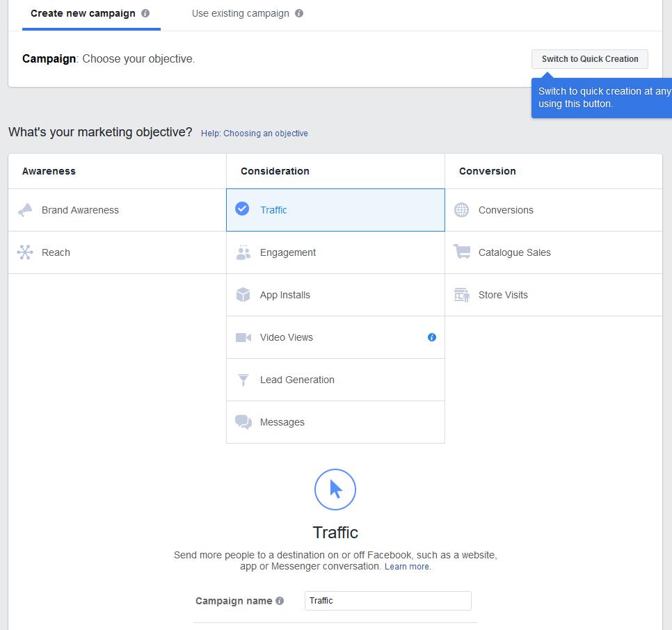Viewport: 672px width, 630px height.
Task: Click inside the Campaign name field
Action: pos(387,600)
